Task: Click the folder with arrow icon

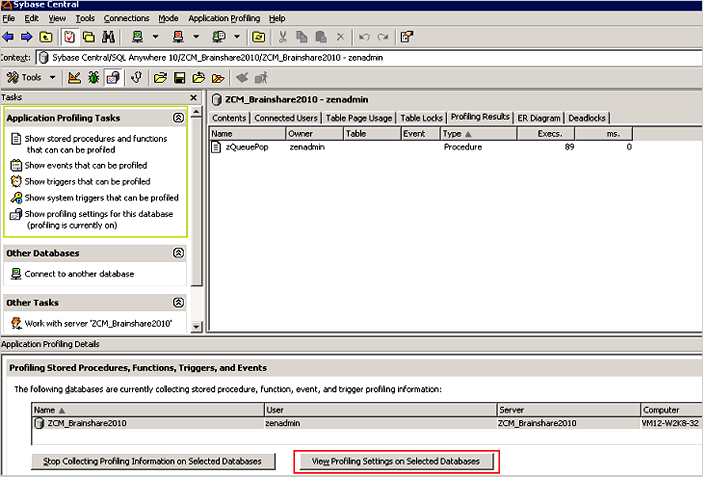Action: (199, 78)
